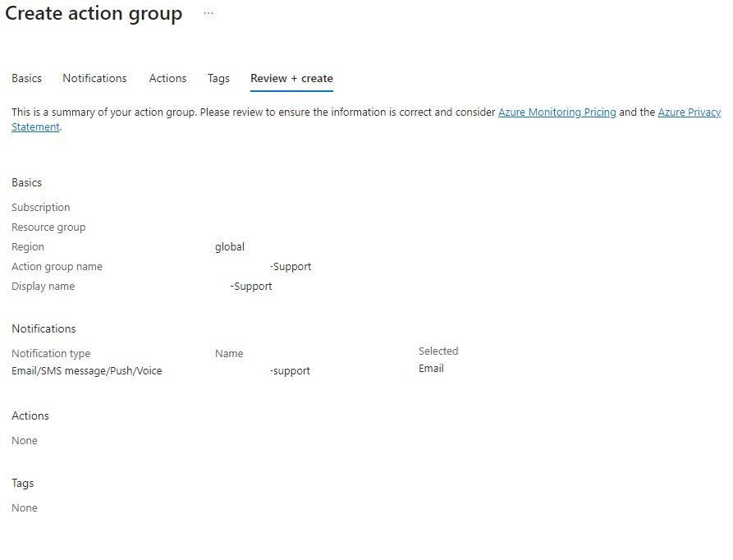
Task: Open the Azure Privacy Statement link
Action: pyautogui.click(x=689, y=112)
